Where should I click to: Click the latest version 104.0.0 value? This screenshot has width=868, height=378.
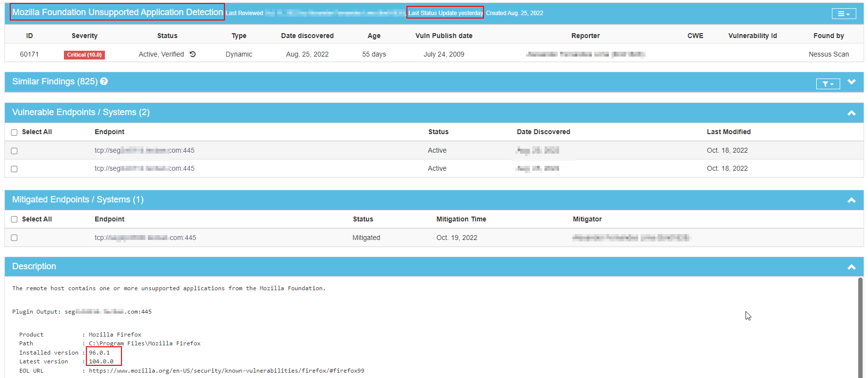[101, 361]
